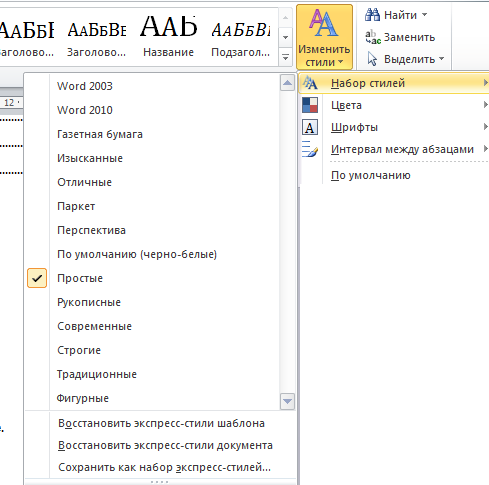Screen dimensions: 489x485
Task: Click style set list scroll up arrow
Action: pos(287,82)
